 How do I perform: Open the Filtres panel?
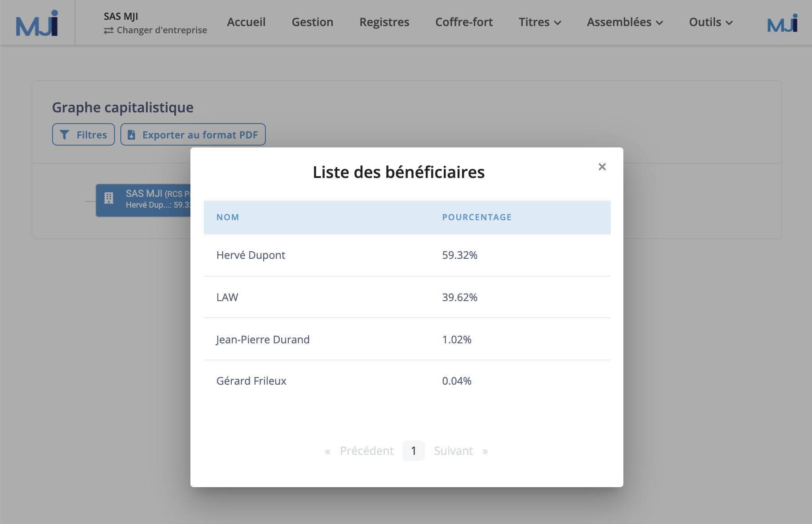[x=83, y=134]
